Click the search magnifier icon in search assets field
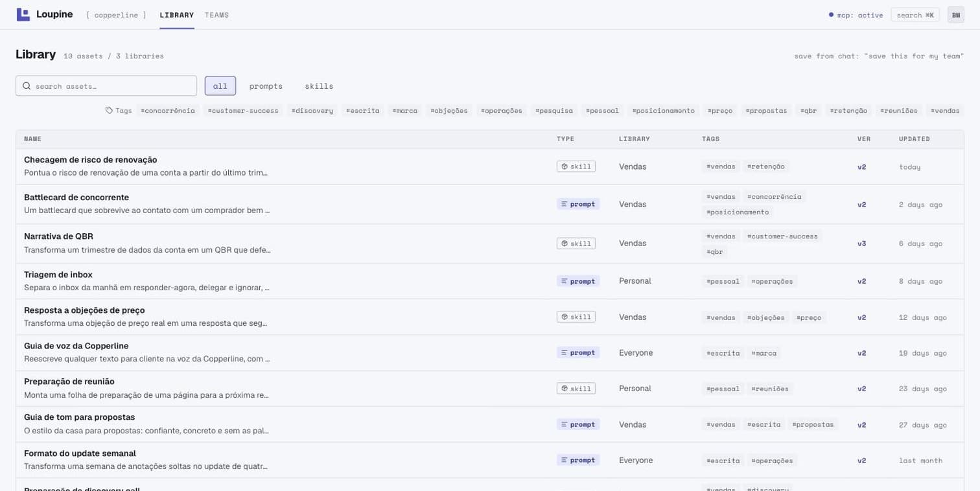 click(27, 86)
